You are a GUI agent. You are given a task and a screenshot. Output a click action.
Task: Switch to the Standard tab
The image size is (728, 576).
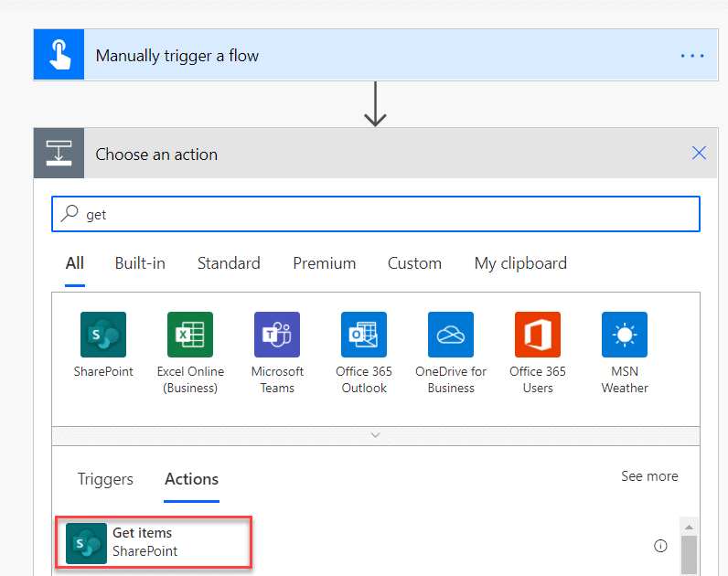pos(229,263)
